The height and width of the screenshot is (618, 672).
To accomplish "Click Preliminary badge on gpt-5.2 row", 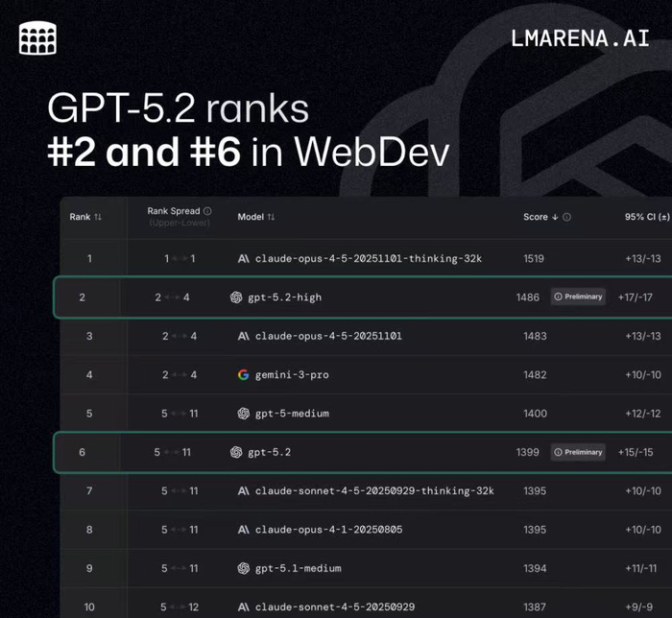I will pyautogui.click(x=578, y=452).
